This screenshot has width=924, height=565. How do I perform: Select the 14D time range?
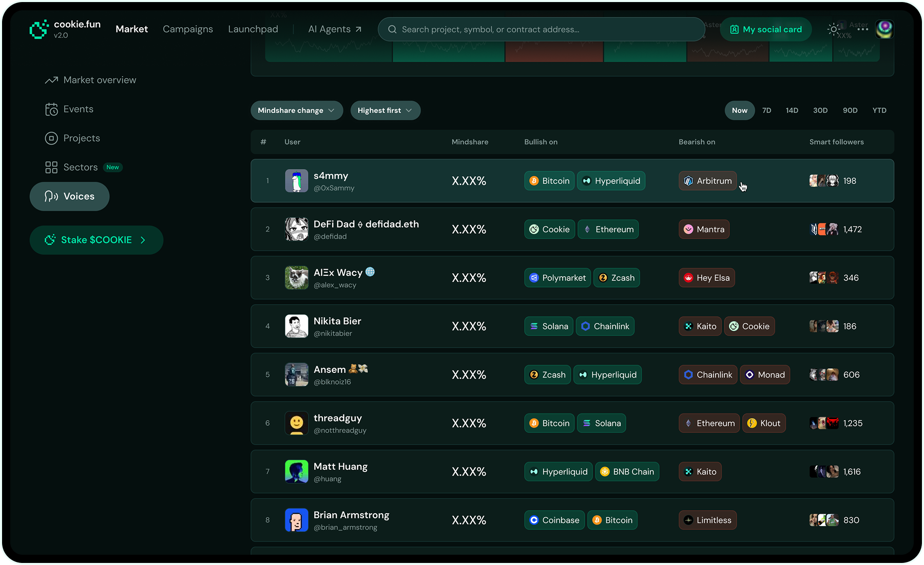pos(792,110)
